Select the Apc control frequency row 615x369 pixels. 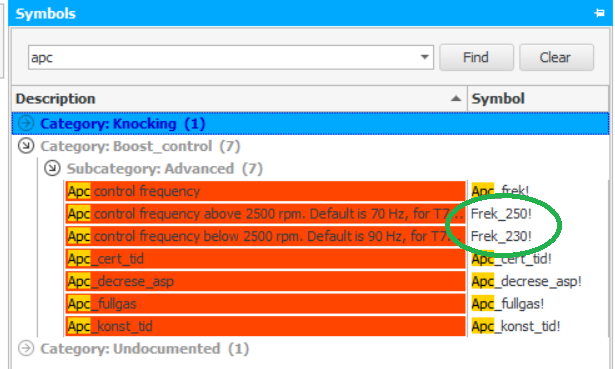coord(266,191)
